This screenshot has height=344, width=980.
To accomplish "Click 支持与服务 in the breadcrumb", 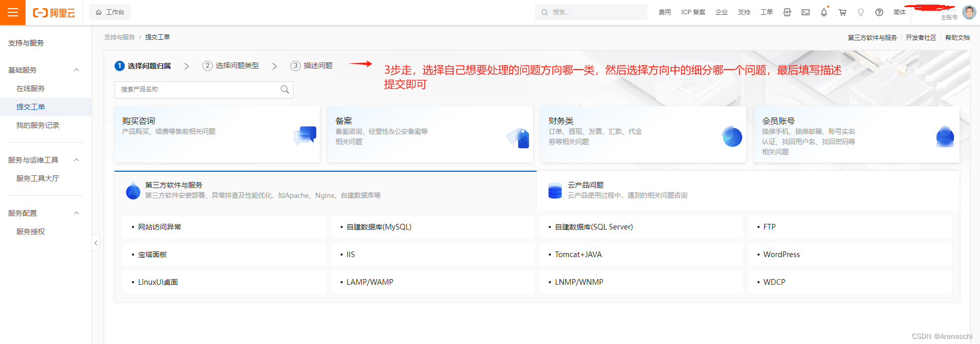I will (120, 37).
